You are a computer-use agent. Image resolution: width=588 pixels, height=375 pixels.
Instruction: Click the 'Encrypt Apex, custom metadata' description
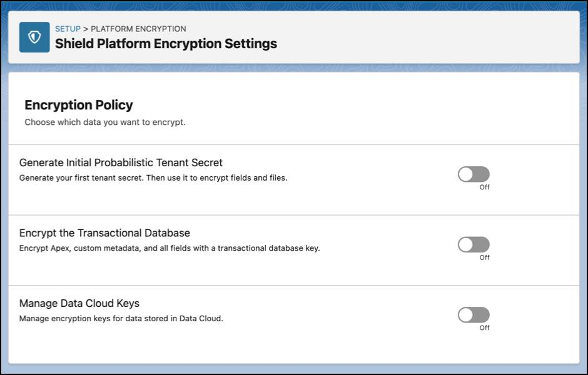[170, 248]
